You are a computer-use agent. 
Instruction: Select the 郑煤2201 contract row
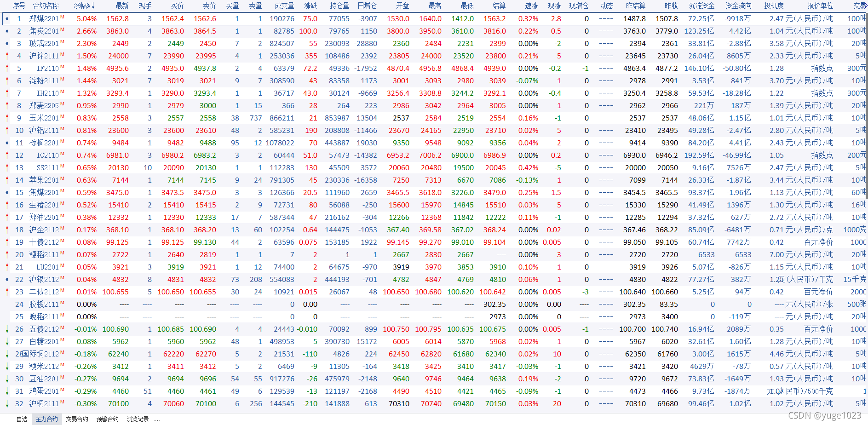[x=434, y=19]
